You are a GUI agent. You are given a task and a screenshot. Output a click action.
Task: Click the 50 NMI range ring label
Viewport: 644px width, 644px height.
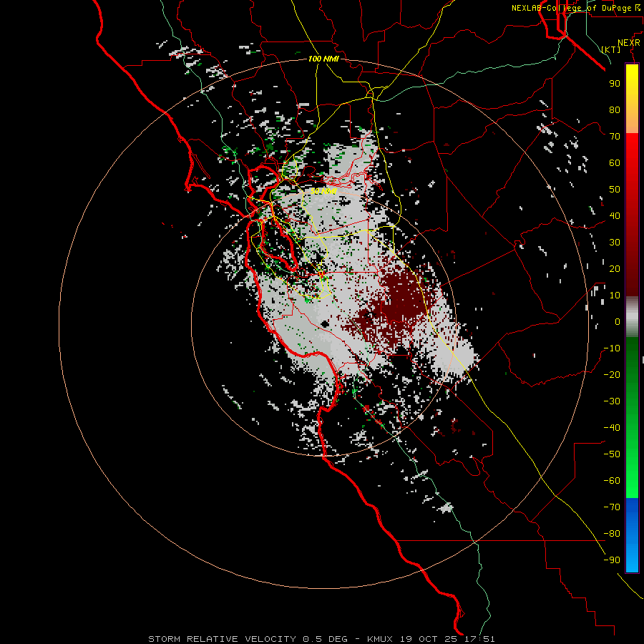[323, 191]
